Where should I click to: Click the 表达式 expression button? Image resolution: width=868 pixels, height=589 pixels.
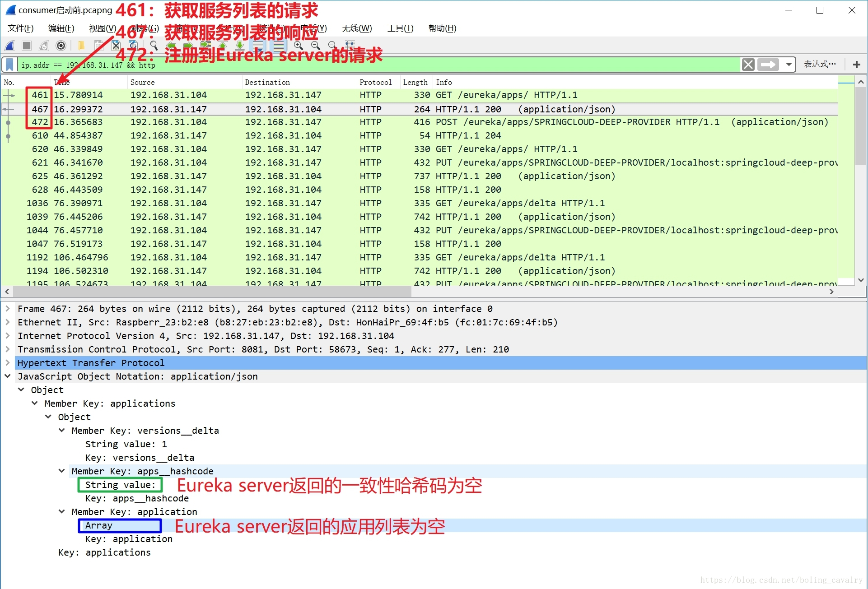820,65
